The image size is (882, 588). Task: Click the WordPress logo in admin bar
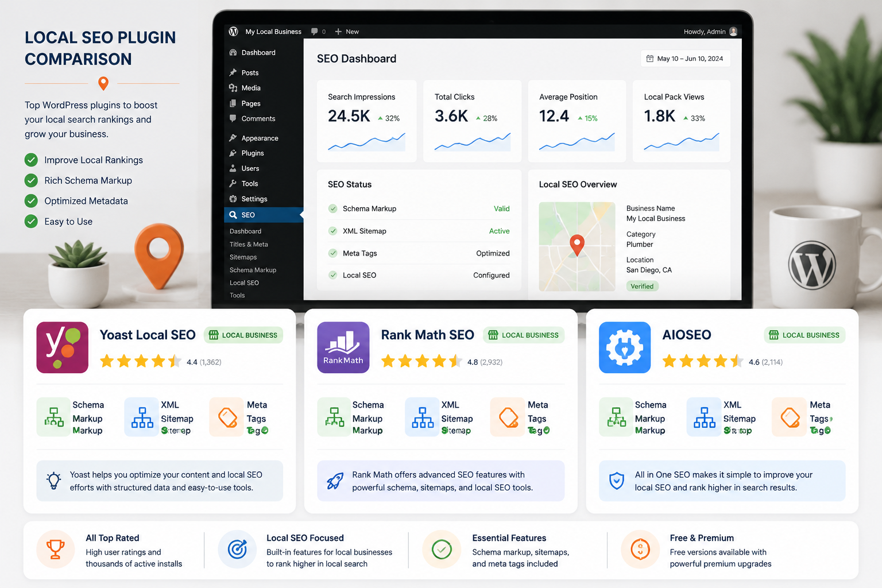pyautogui.click(x=233, y=32)
